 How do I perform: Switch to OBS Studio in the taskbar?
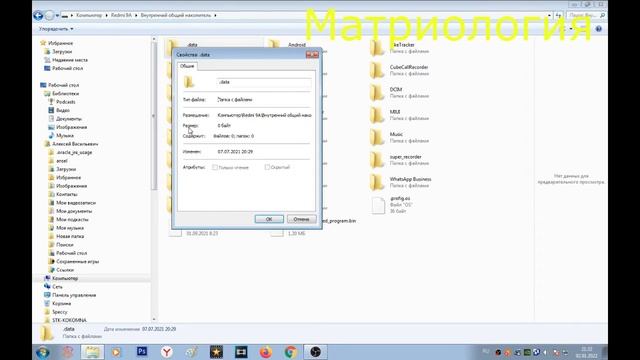[315, 351]
